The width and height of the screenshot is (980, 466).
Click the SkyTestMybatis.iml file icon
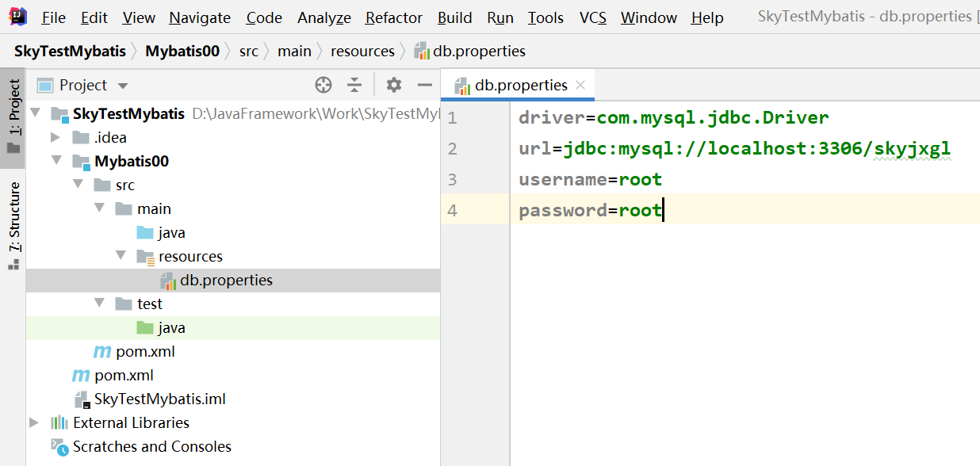pos(82,399)
